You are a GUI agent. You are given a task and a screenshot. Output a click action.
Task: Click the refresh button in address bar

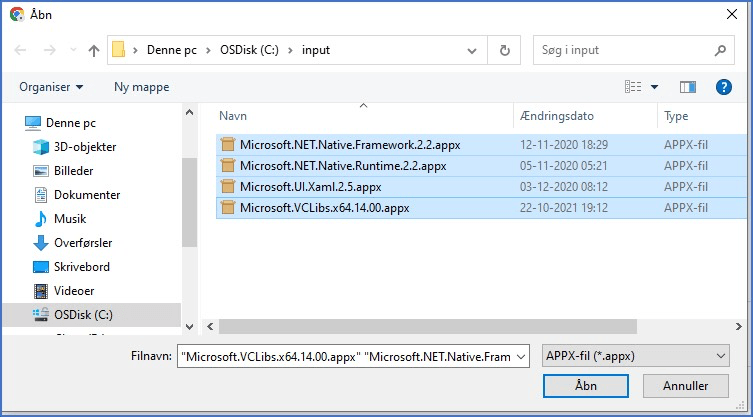(x=505, y=50)
